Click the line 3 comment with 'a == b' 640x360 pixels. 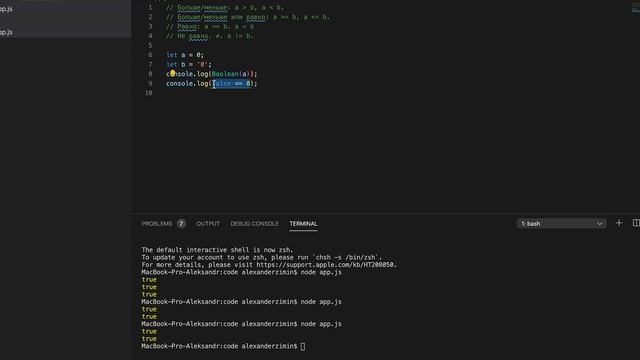[x=210, y=27]
